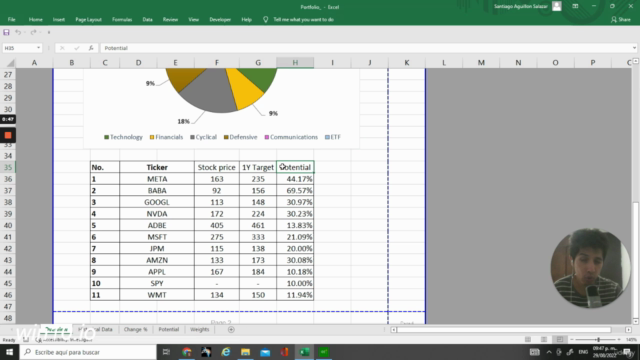The width and height of the screenshot is (640, 360).
Task: Open the Review ribbon tab
Action: [170, 19]
